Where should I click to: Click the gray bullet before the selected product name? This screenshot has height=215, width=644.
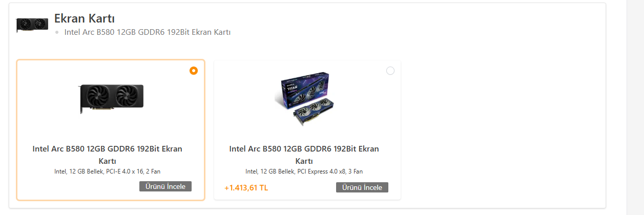click(57, 32)
